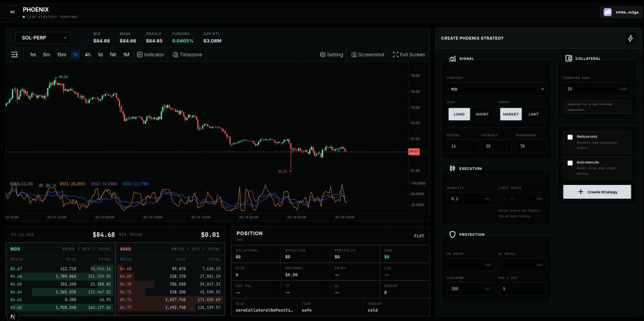Screen dimensions: 644x321
Task: Open the Timezone selector
Action: tap(187, 55)
